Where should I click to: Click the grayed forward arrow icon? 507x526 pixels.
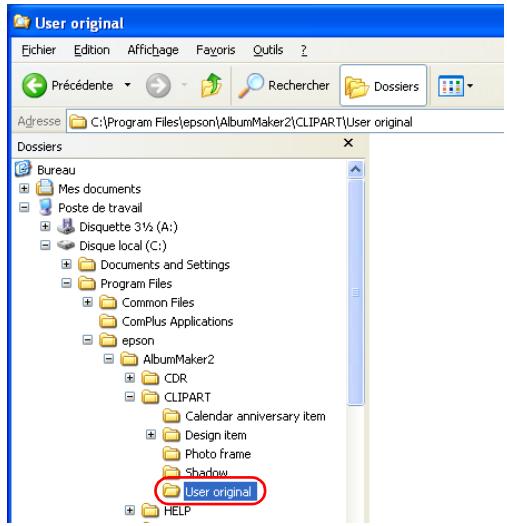pos(158,86)
